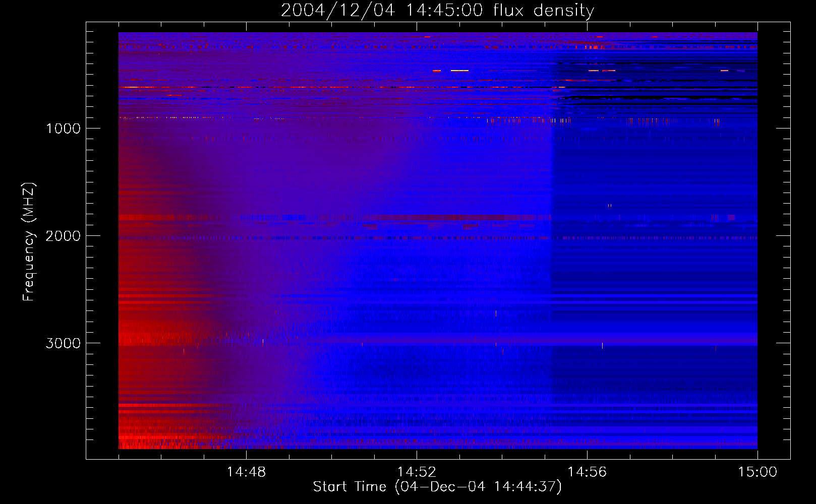Select the 15:00 time tick label
Image resolution: width=816 pixels, height=504 pixels.
(x=757, y=472)
